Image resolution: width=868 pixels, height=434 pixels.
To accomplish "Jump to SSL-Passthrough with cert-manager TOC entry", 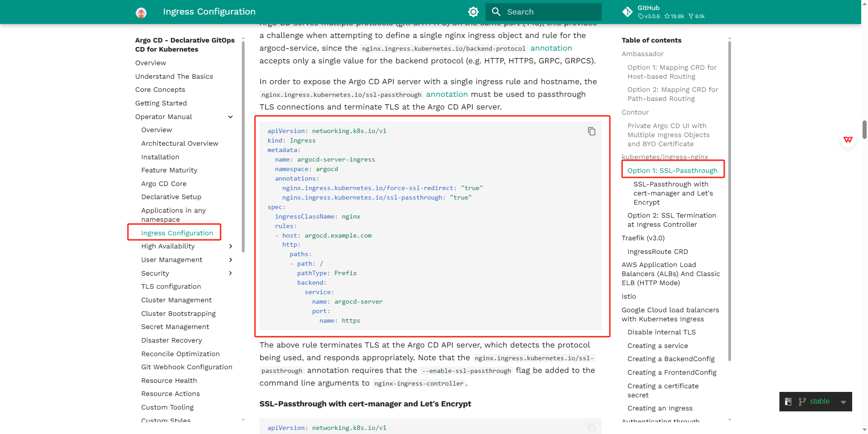I will [673, 193].
